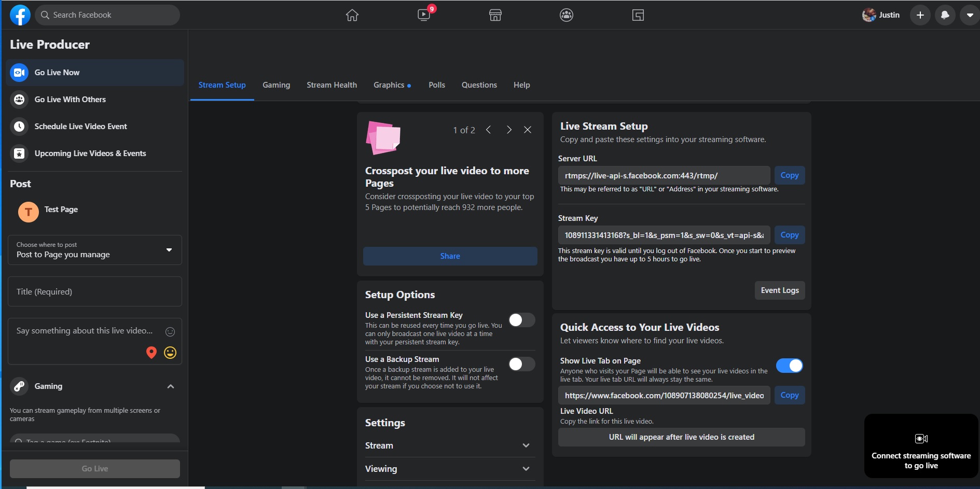Open the Watch video icon with notification badge
The image size is (980, 489).
click(x=424, y=14)
